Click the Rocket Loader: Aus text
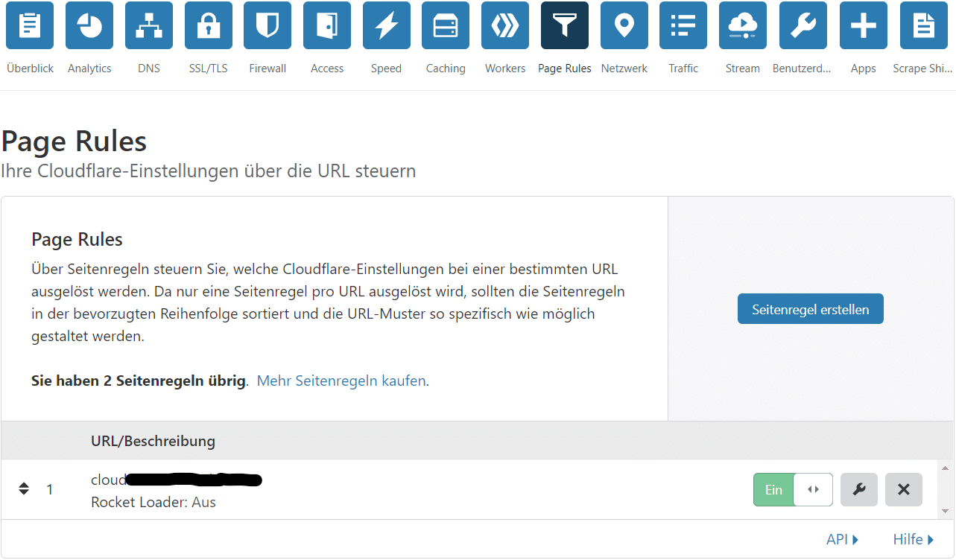Viewport: 956px width, 560px height. pos(153,502)
